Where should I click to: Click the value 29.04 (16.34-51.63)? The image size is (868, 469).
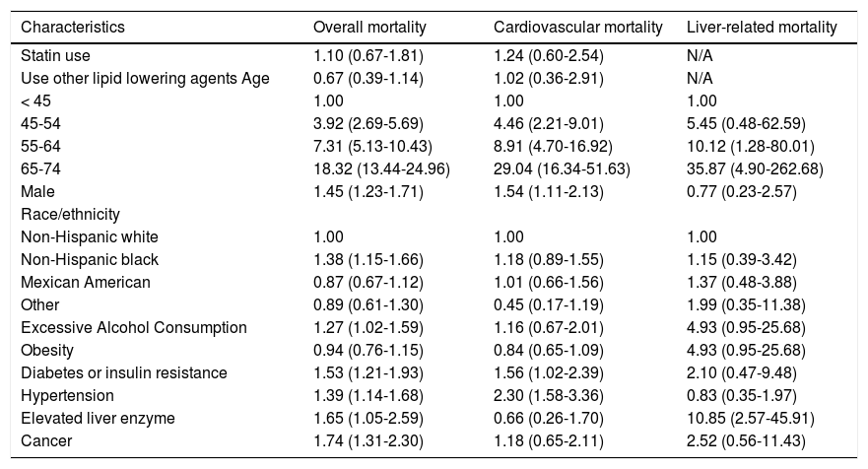pyautogui.click(x=565, y=168)
